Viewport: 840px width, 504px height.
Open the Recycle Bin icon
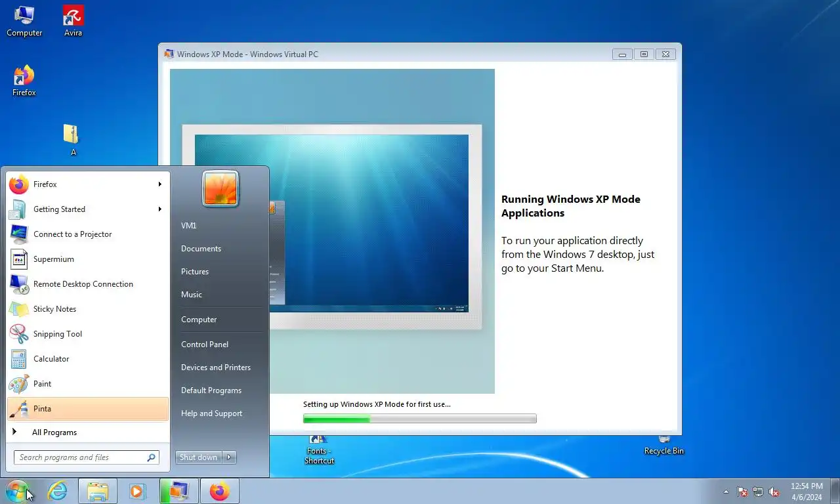pos(664,446)
